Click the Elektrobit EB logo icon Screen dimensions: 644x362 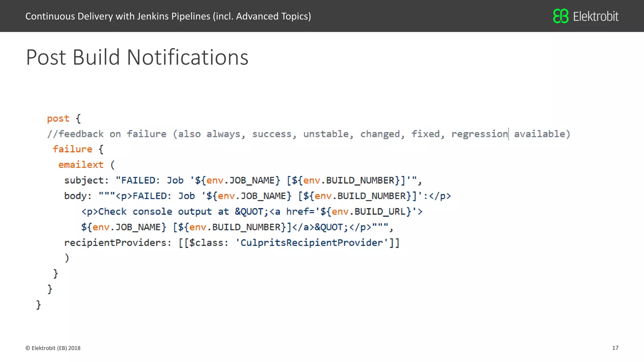pyautogui.click(x=561, y=16)
